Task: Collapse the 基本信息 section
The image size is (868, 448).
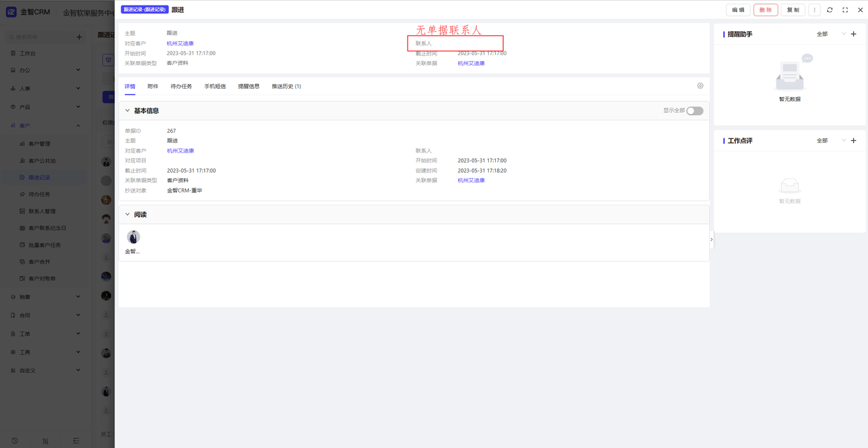Action: (127, 111)
